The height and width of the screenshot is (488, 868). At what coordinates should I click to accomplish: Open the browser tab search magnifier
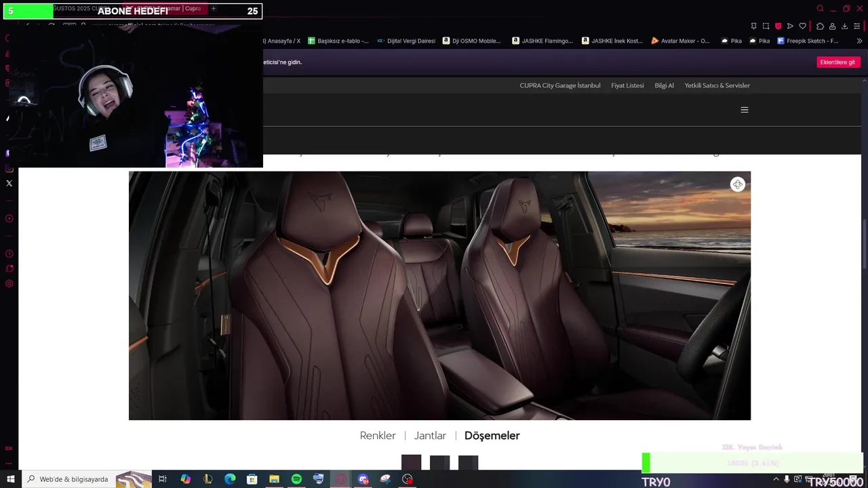[x=820, y=9]
